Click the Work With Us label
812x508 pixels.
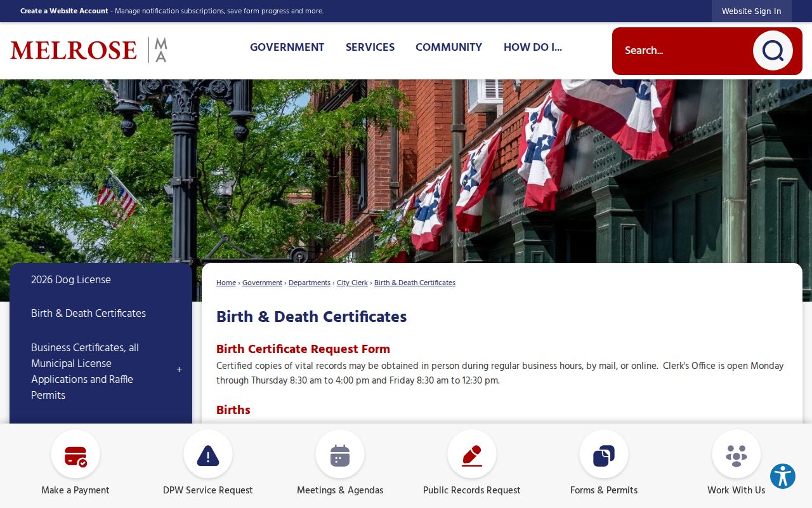point(737,490)
